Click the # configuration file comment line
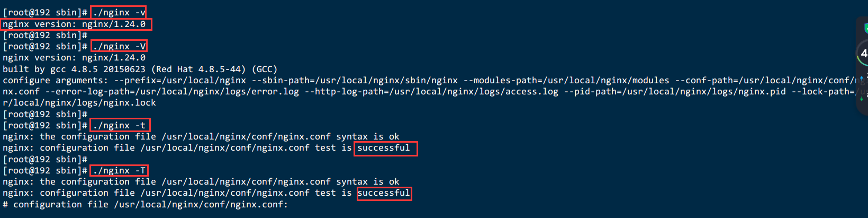This screenshot has height=218, width=868. tap(146, 204)
